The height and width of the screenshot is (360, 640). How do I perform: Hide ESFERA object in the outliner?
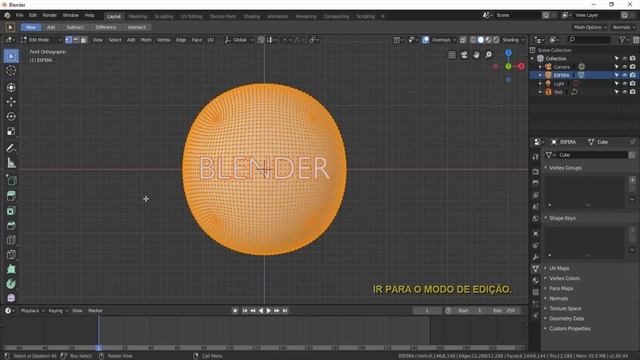coord(624,75)
